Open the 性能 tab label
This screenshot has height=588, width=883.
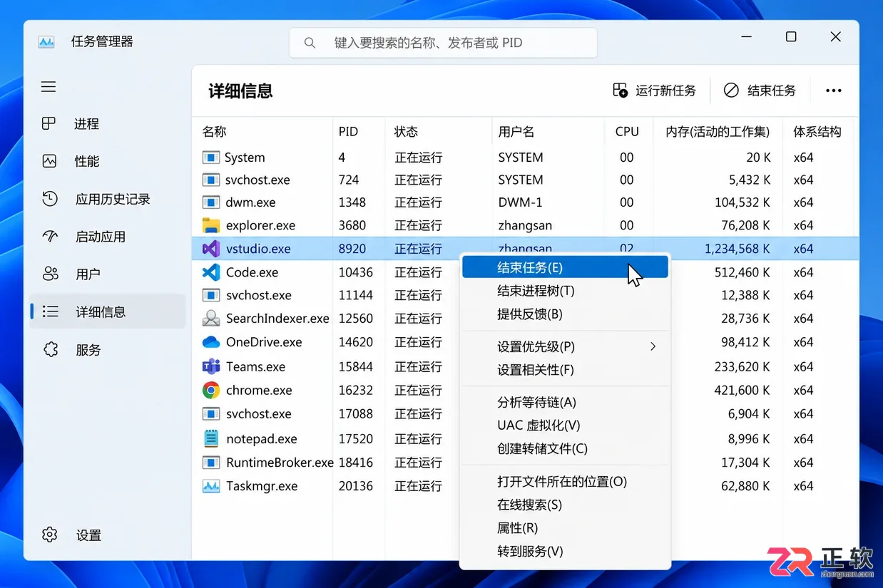[87, 161]
